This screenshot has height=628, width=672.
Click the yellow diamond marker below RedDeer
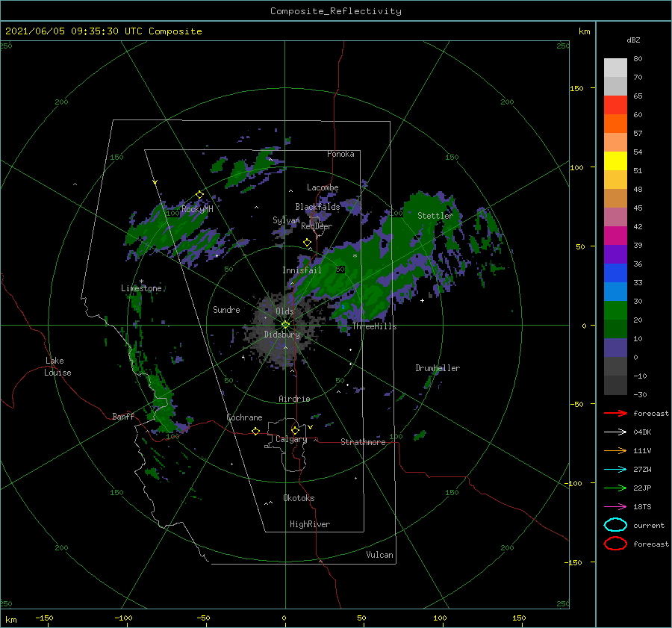(308, 243)
